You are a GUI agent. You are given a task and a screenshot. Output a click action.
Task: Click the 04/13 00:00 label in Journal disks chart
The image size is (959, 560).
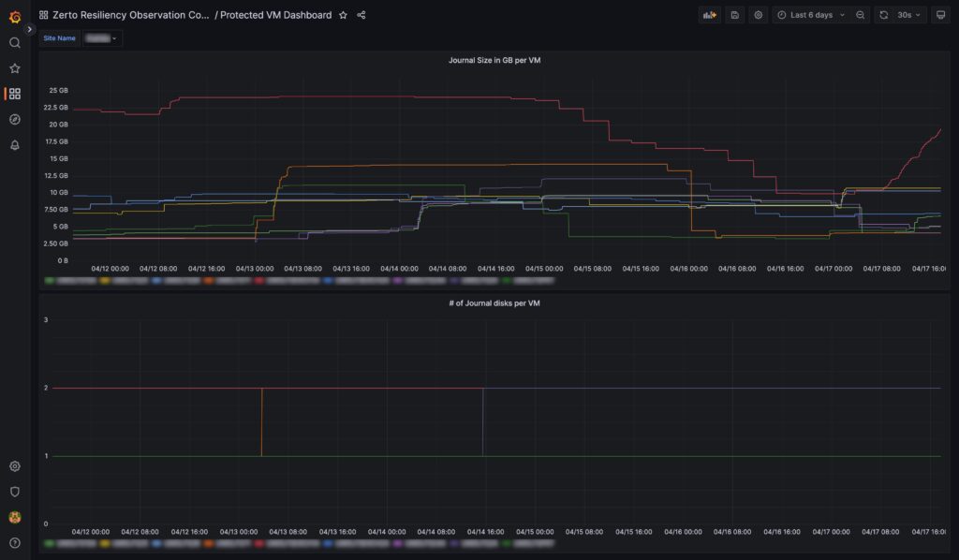tap(239, 532)
